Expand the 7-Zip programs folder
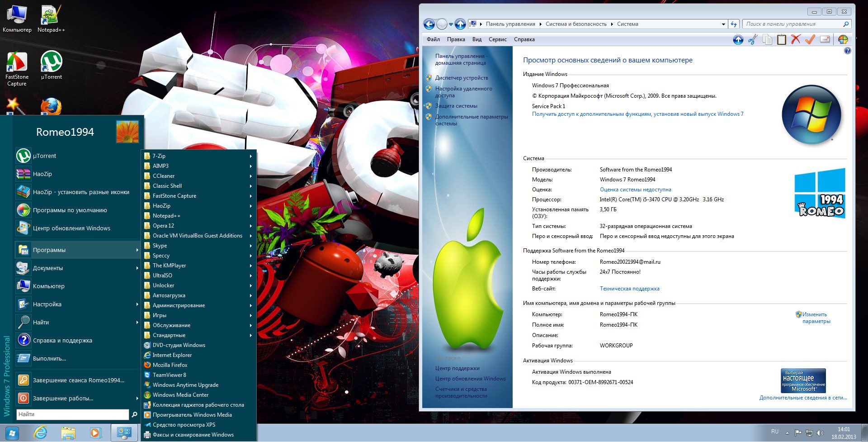 198,156
